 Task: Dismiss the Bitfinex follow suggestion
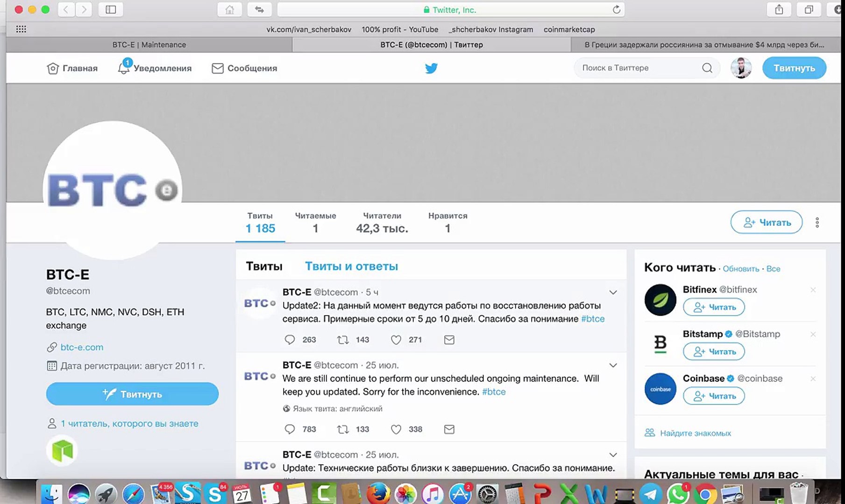pyautogui.click(x=813, y=290)
